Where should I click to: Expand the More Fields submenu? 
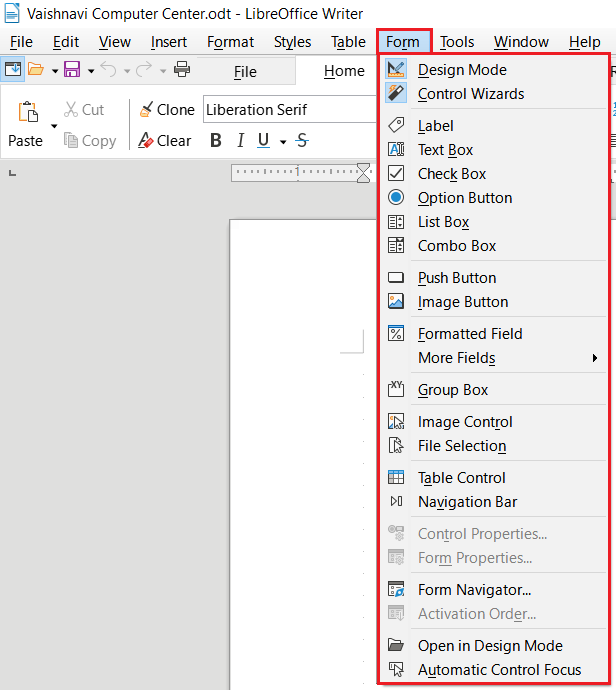pos(493,358)
